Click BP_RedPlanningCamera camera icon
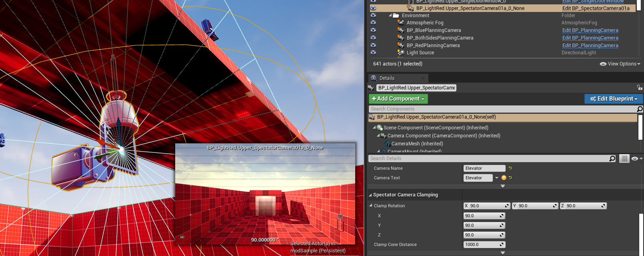The image size is (644, 256). [x=401, y=46]
